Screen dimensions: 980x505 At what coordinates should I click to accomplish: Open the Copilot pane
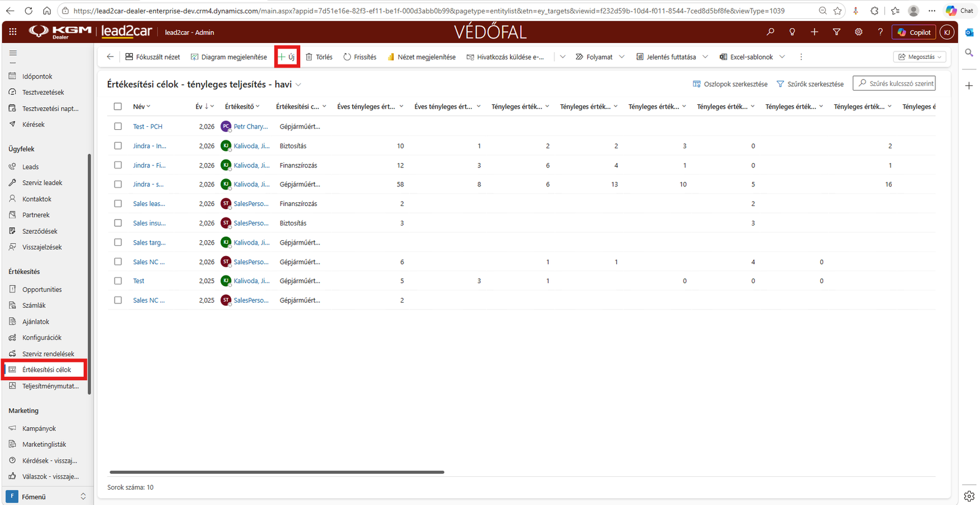tap(914, 32)
